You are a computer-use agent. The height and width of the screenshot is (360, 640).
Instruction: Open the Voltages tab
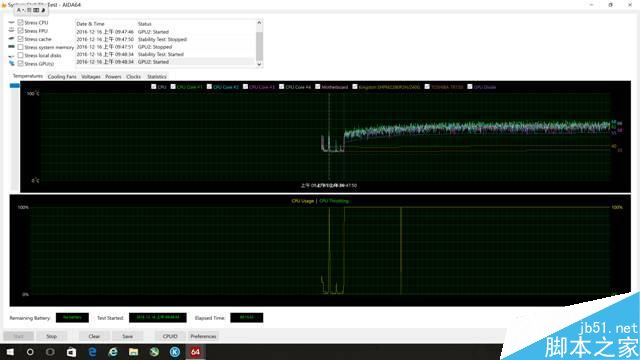pos(91,77)
